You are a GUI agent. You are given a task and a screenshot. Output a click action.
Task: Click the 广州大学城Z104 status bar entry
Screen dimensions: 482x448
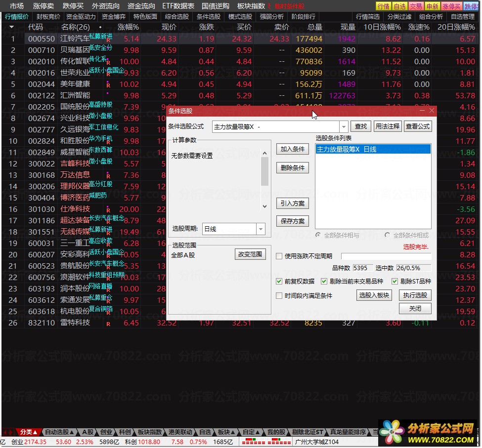[x=316, y=442]
